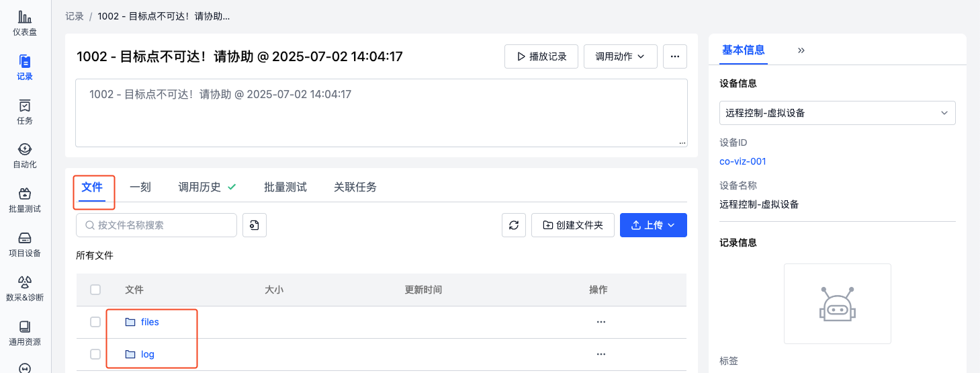Screen dimensions: 980x373
Task: Switch to the 一刻 tab
Action: tap(140, 187)
